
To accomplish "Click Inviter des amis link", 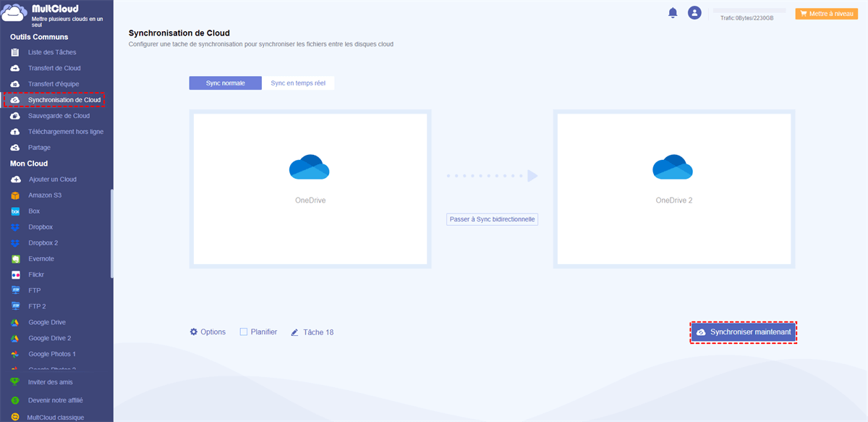I will tap(51, 382).
